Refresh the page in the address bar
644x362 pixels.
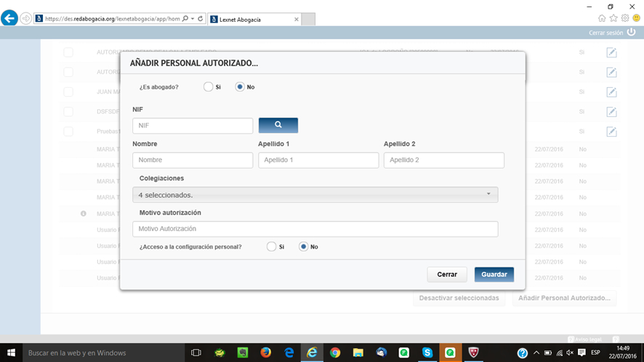click(x=201, y=19)
